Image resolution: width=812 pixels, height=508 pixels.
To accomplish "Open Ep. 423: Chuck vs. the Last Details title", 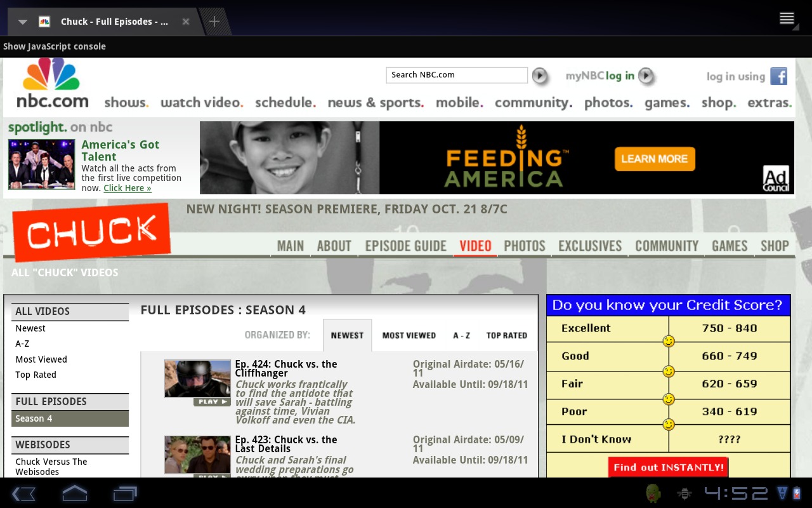I will pyautogui.click(x=286, y=444).
